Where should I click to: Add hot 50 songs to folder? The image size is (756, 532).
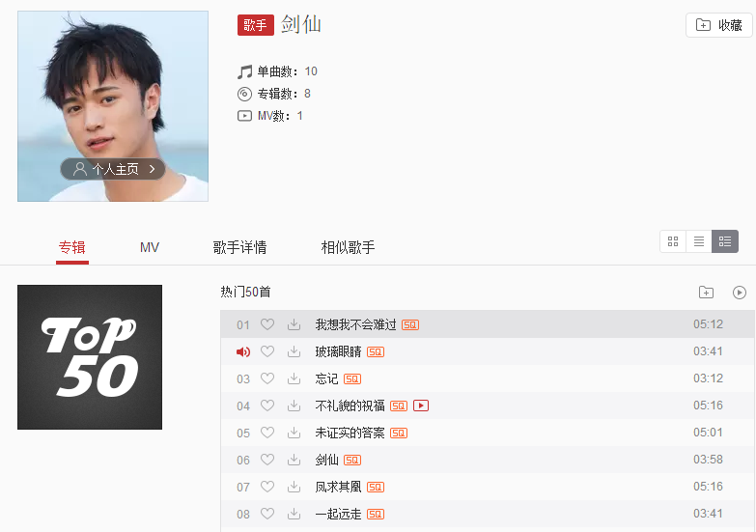click(706, 293)
